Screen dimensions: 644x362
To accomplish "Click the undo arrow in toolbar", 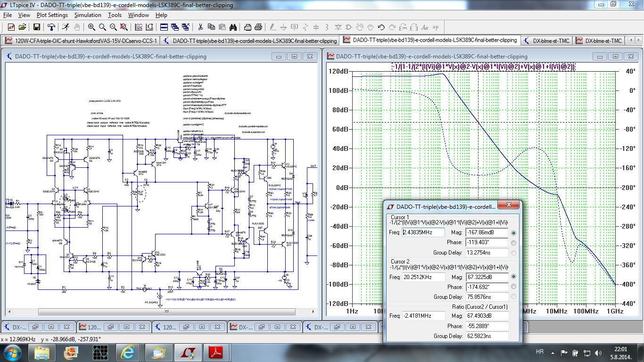I will point(381,27).
